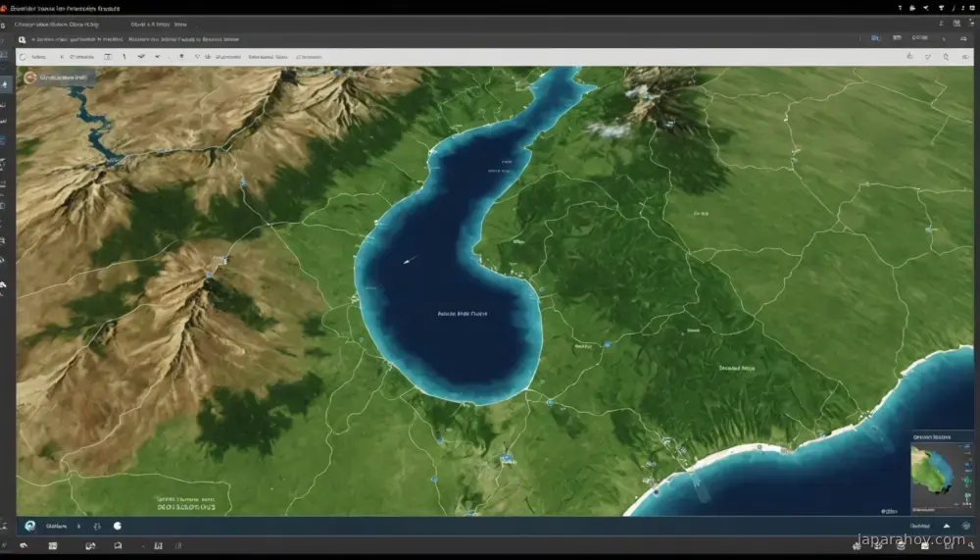This screenshot has width=980, height=560.
Task: Click the middle text button in white toolbar
Action: [268, 57]
